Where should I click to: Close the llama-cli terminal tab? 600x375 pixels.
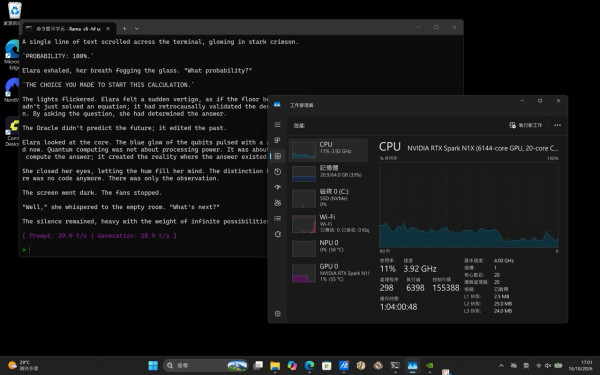click(x=108, y=28)
